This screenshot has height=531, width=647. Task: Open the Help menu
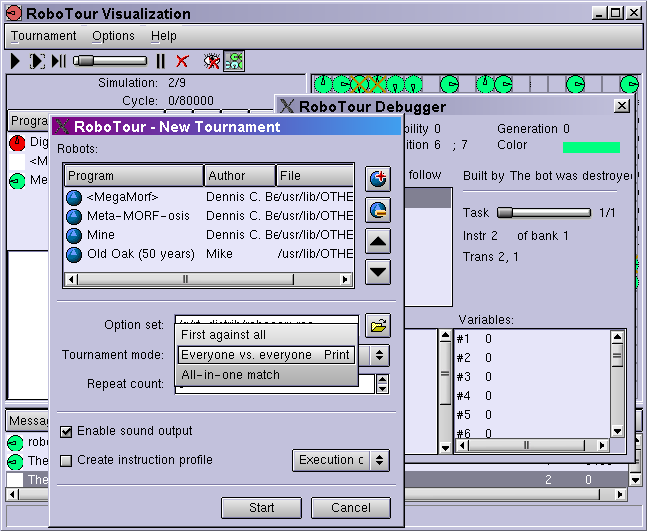click(163, 36)
